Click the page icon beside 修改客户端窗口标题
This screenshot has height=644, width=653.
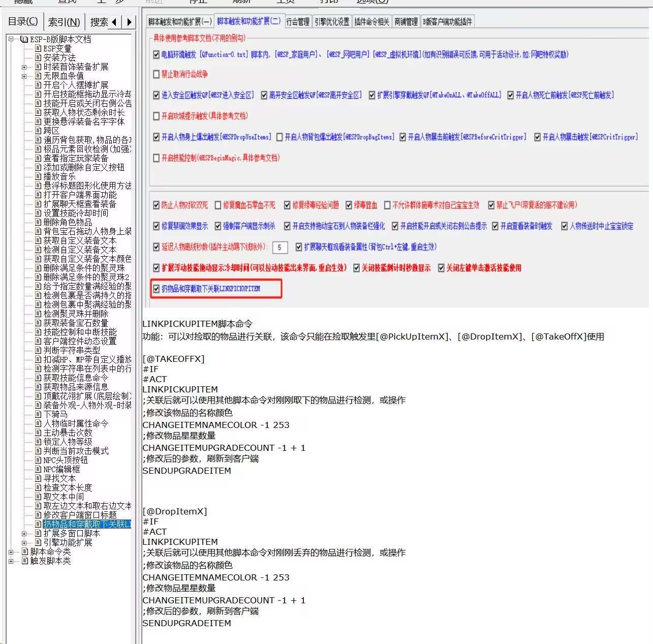tap(38, 515)
